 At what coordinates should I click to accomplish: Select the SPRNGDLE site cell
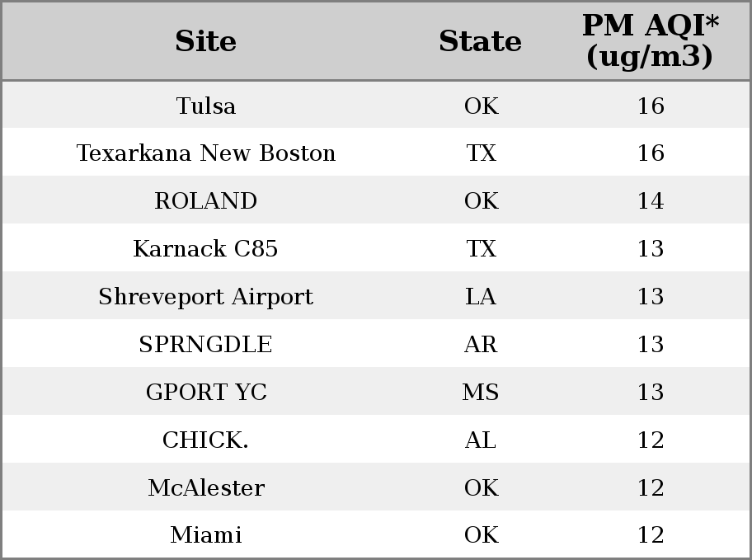coord(206,345)
